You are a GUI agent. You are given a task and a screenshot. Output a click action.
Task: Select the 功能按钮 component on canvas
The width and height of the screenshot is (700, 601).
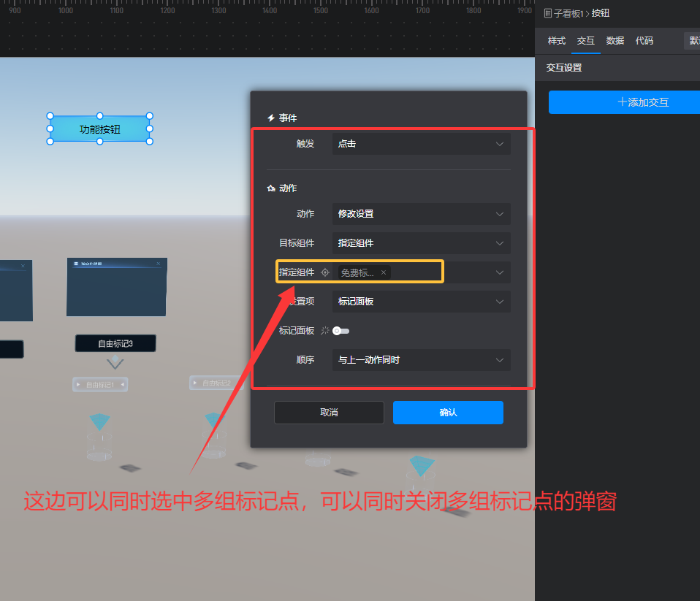point(100,129)
